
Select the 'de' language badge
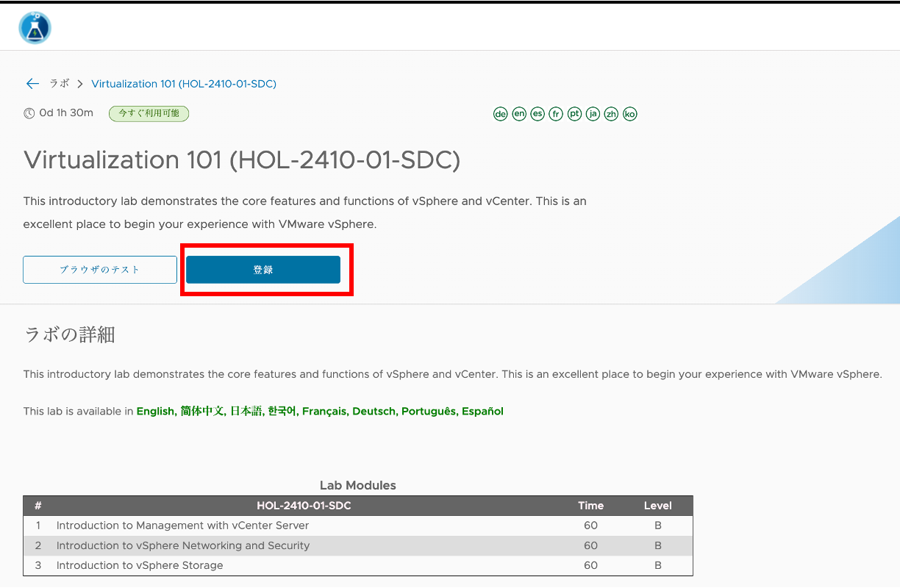click(501, 114)
